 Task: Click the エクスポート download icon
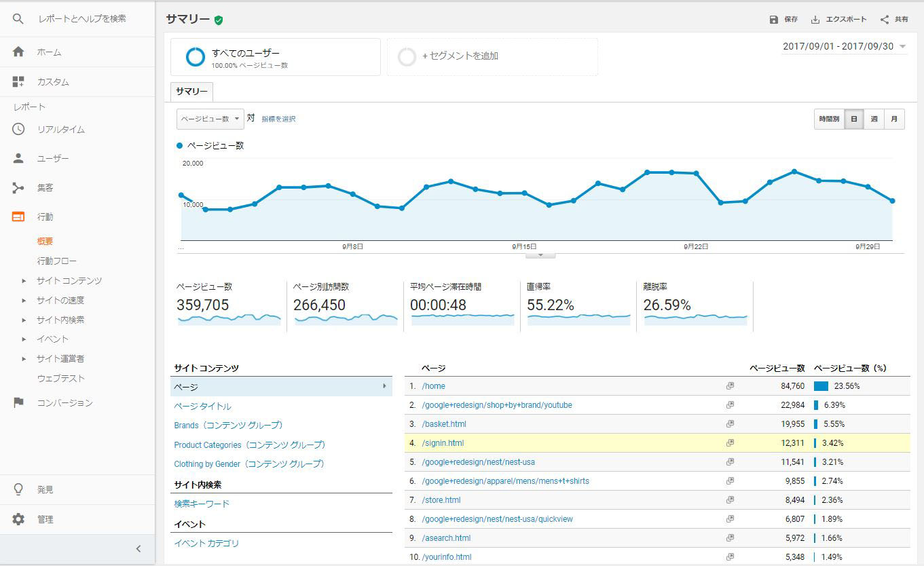pos(815,20)
